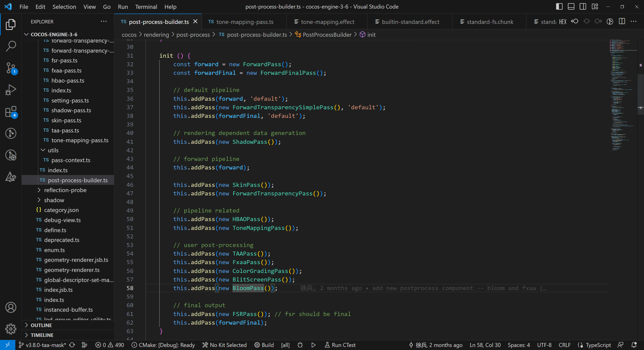The width and height of the screenshot is (644, 350).
Task: Open PostProcessBuilder breadcrumb dropdown
Action: (x=323, y=35)
